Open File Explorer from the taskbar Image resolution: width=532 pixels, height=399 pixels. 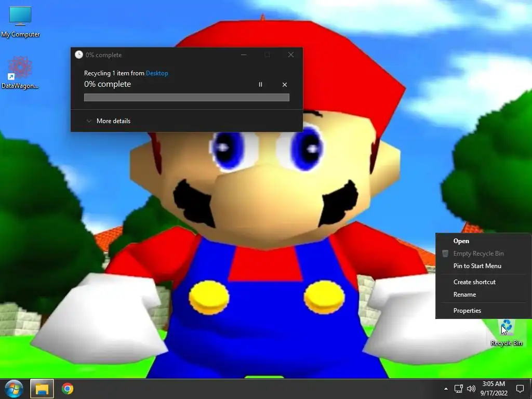pos(42,389)
